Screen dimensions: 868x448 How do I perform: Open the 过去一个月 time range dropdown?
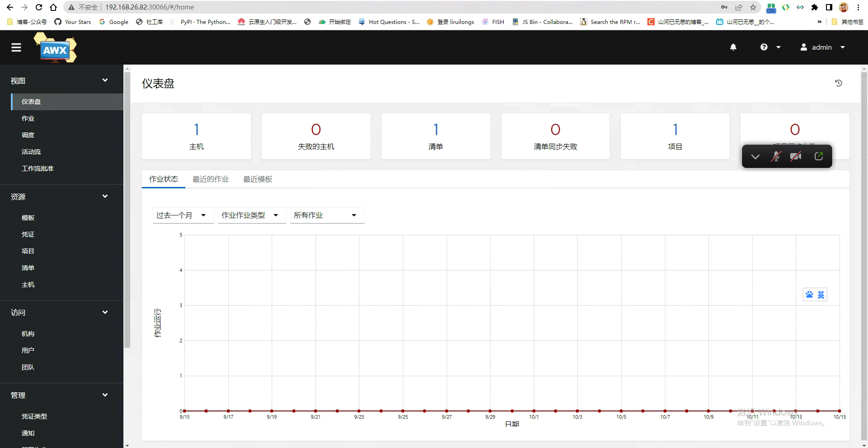coord(183,215)
